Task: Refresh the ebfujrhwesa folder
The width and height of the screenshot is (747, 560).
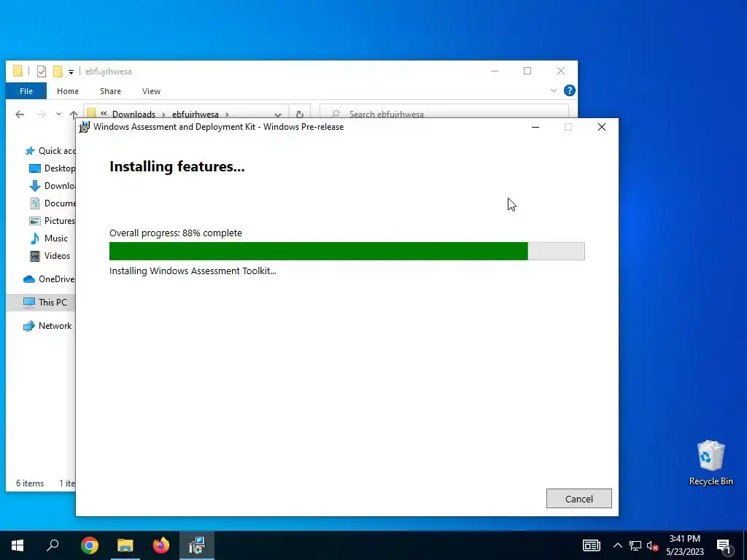Action: coord(300,114)
